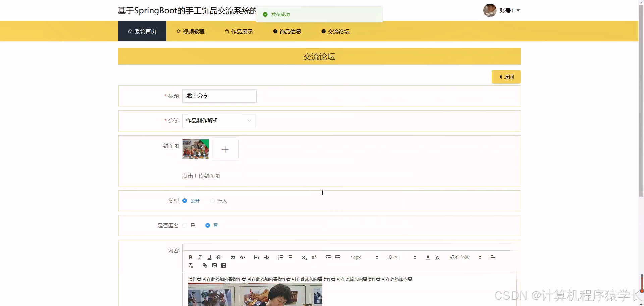Open the 标准字体 font family dropdown

(464, 257)
